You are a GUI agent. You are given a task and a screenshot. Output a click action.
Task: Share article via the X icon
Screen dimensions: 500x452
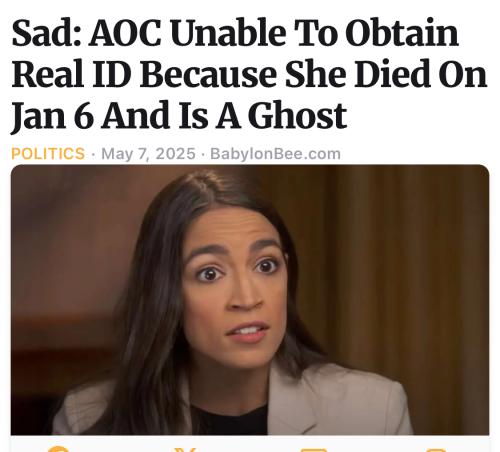point(186,450)
